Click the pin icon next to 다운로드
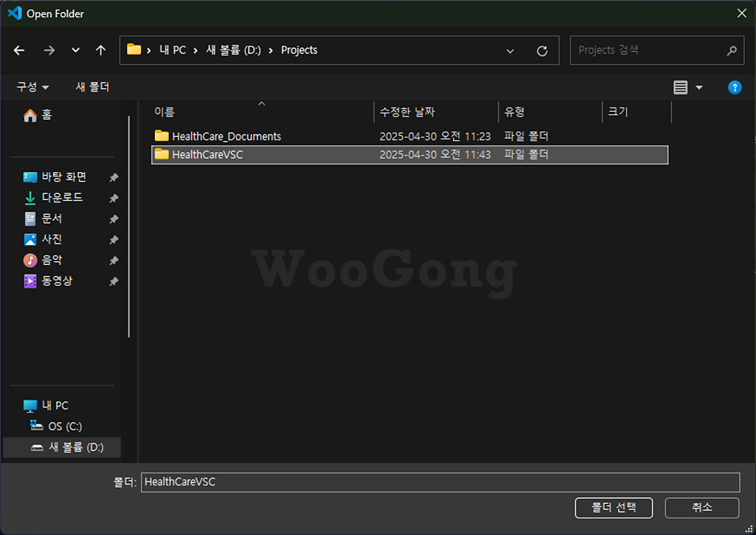 click(x=114, y=199)
